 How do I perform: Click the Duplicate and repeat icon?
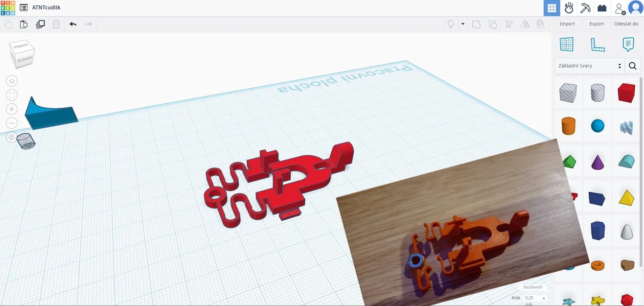point(40,24)
